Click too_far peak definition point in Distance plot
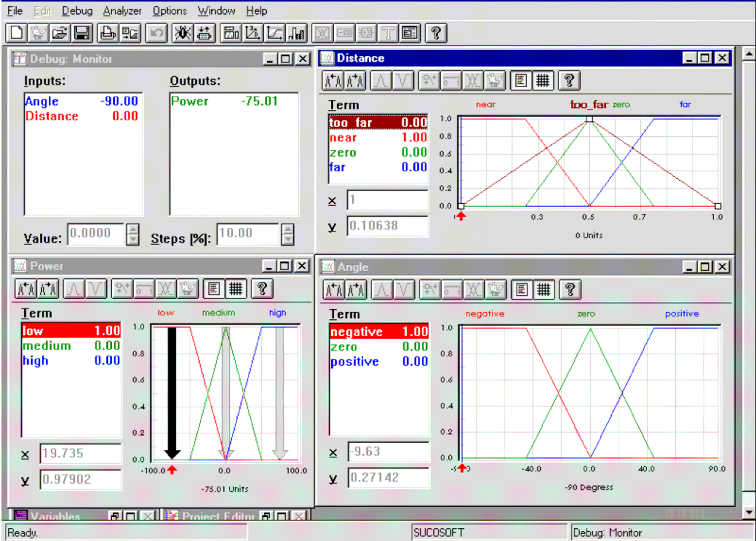This screenshot has width=756, height=541. click(589, 119)
